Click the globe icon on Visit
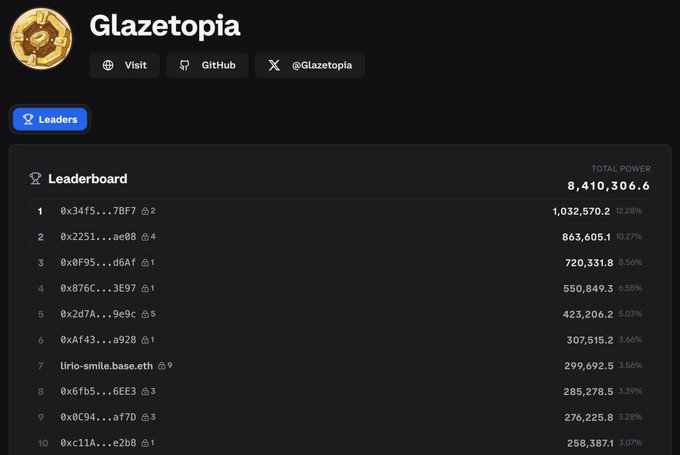Screen dimensions: 680x455 [x=109, y=65]
